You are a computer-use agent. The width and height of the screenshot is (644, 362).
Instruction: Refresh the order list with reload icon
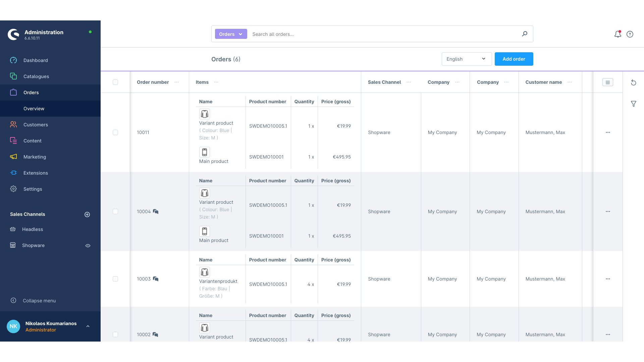[633, 82]
